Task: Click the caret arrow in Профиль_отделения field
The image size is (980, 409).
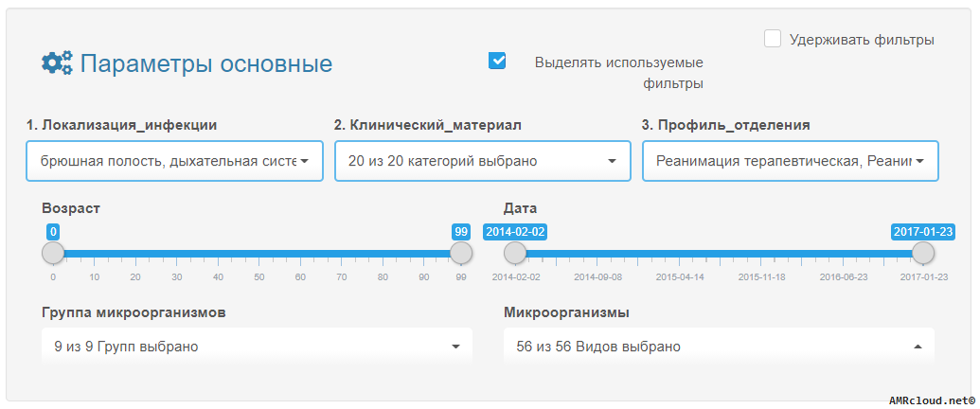Action: [x=919, y=161]
